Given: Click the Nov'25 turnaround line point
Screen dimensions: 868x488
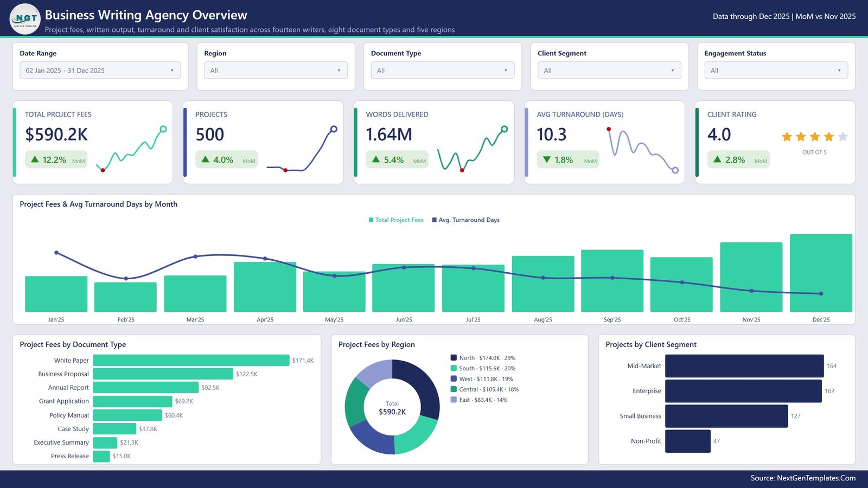Looking at the screenshot, I should pos(751,291).
